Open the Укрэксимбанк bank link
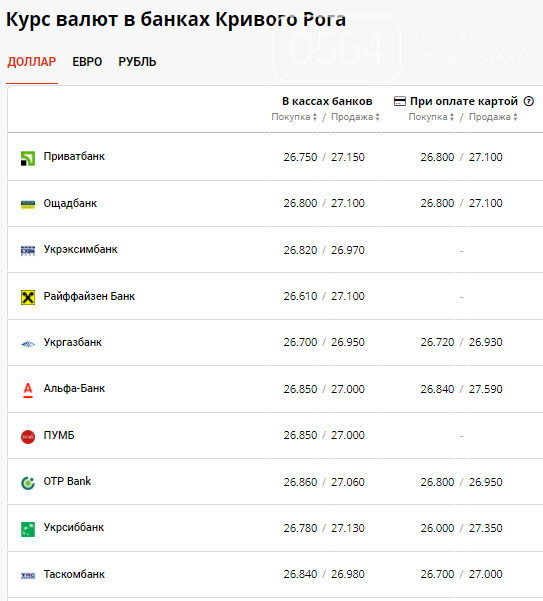This screenshot has width=543, height=601. [x=80, y=250]
